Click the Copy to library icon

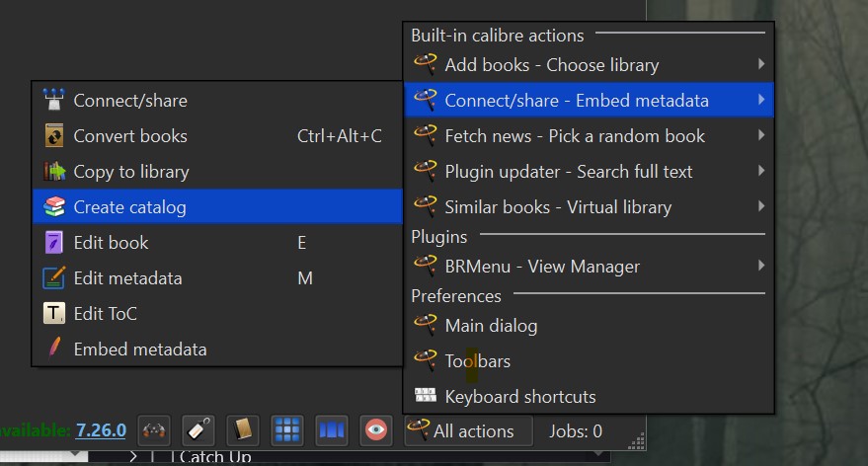point(55,172)
